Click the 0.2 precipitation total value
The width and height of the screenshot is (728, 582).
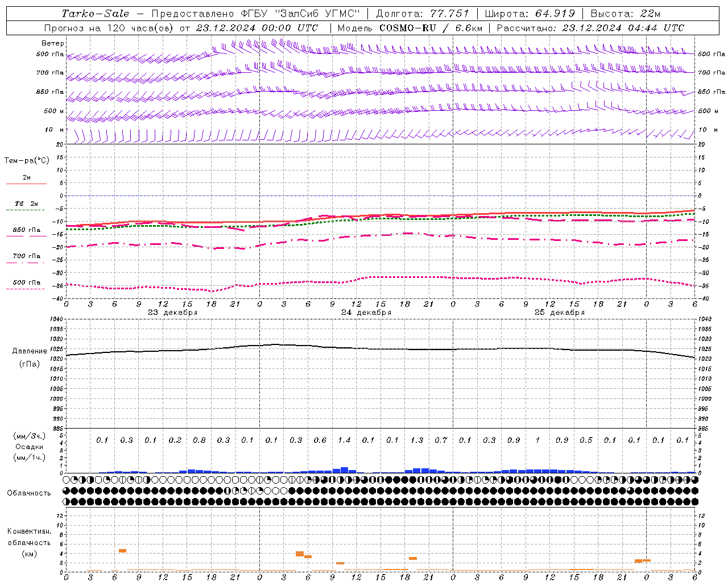tap(175, 440)
